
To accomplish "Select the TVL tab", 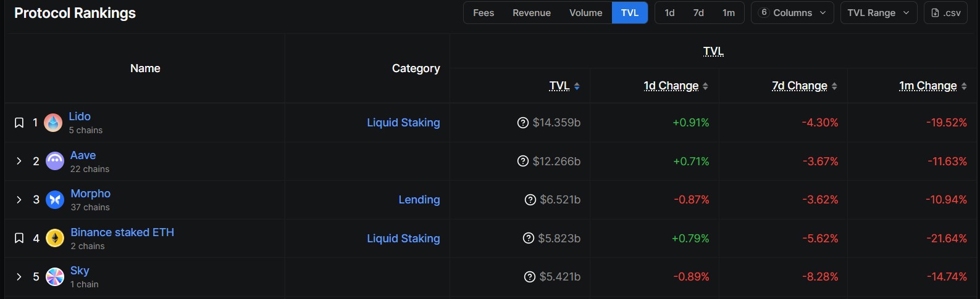I will (x=630, y=13).
